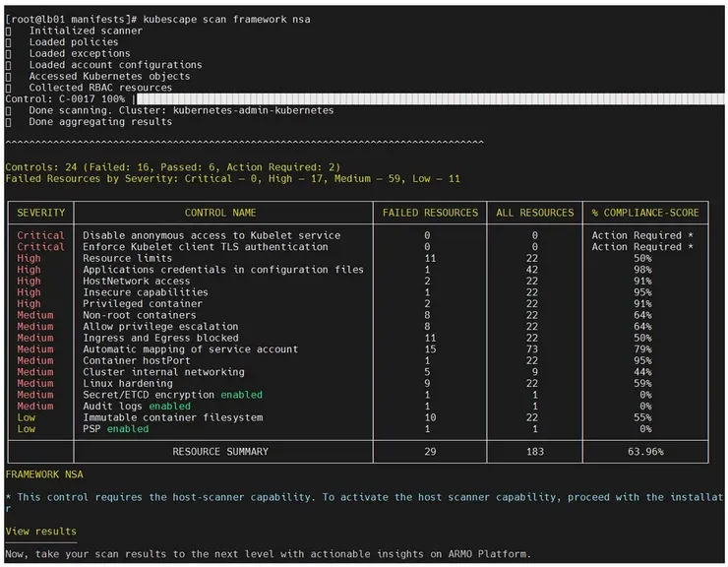728x567 pixels.
Task: Click the summary failed total 29
Action: 430,452
